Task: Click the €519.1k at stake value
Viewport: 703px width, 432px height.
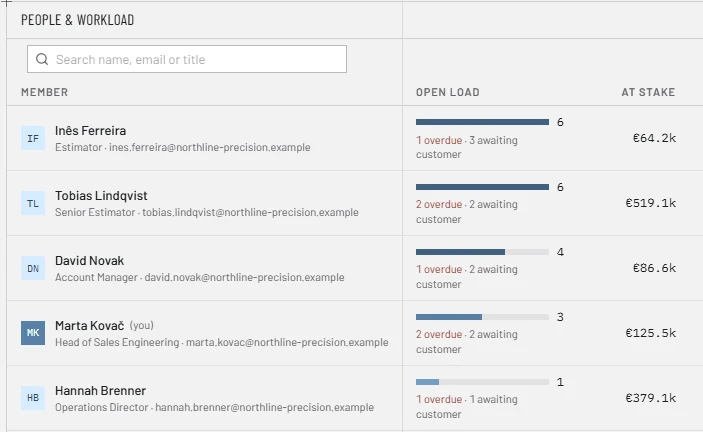Action: coord(651,203)
